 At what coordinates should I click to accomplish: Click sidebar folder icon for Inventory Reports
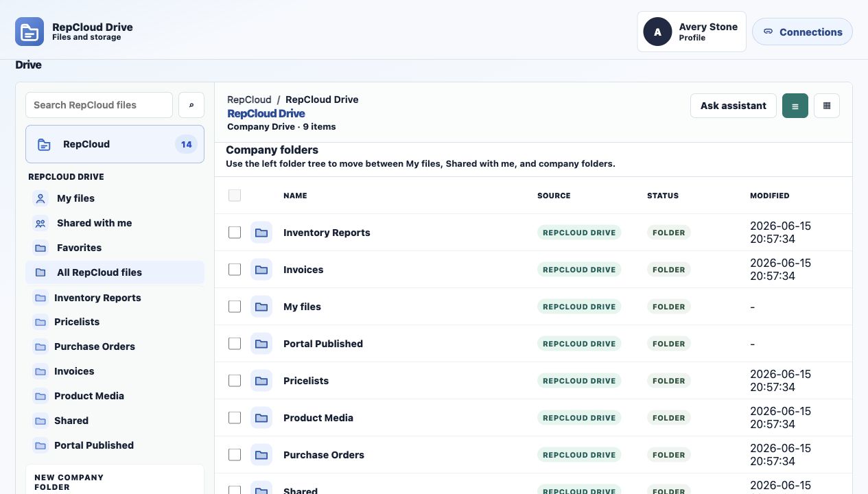click(x=40, y=298)
